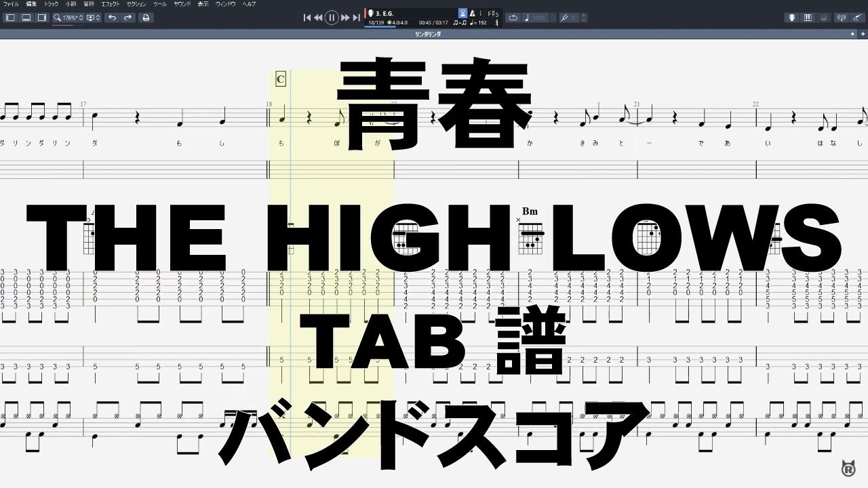The height and width of the screenshot is (488, 868).
Task: Open the 表示 menu
Action: pos(203,4)
